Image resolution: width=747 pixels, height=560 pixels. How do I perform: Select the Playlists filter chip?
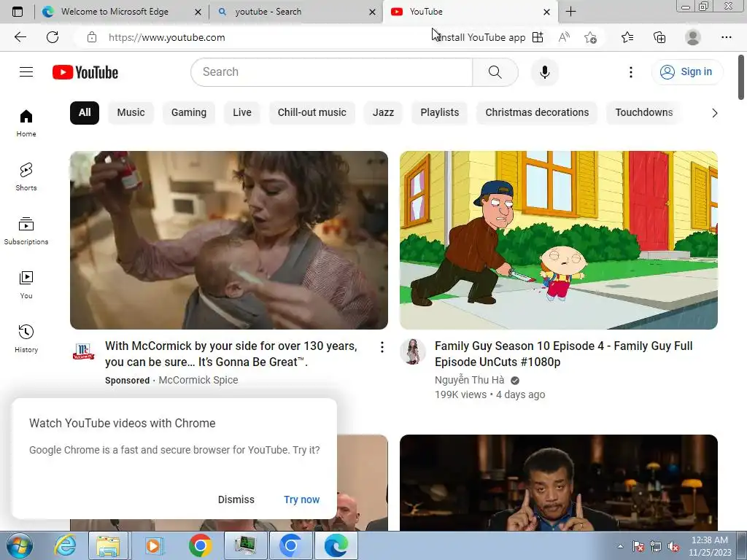tap(440, 113)
